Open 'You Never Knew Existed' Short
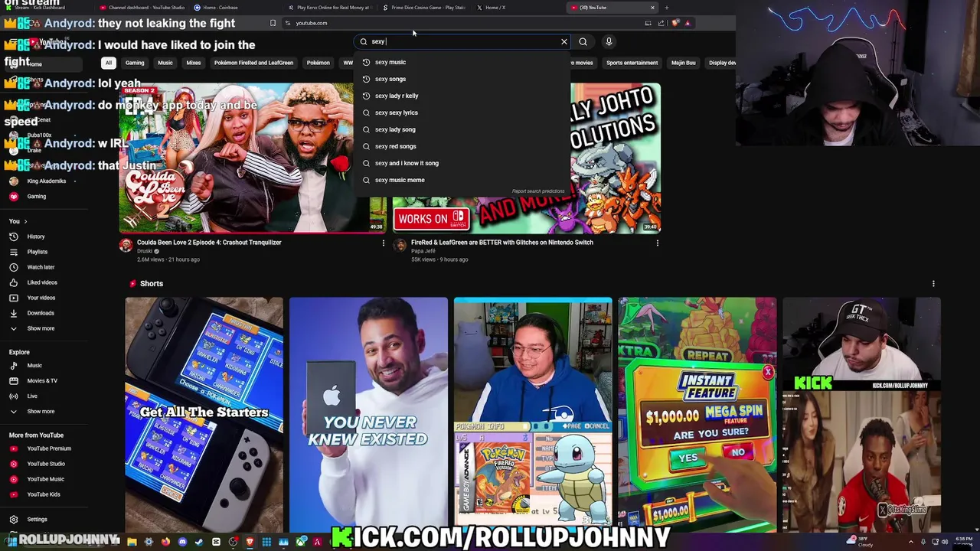Screen dimensions: 980x551 click(368, 414)
